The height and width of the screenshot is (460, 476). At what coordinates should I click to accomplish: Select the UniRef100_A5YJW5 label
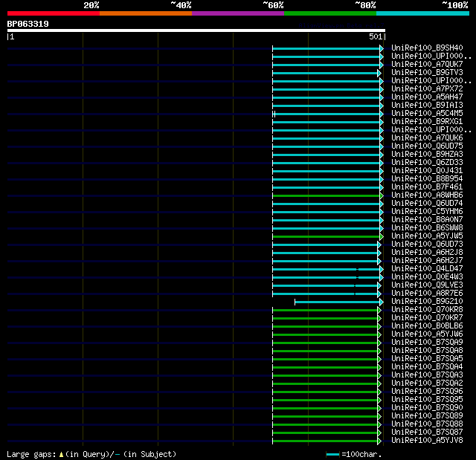click(427, 236)
